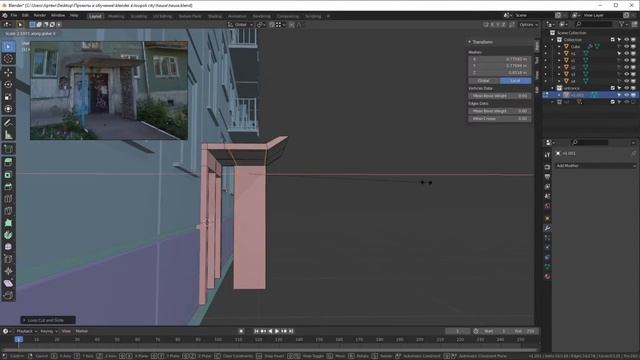Open the Window menu

coord(58,16)
